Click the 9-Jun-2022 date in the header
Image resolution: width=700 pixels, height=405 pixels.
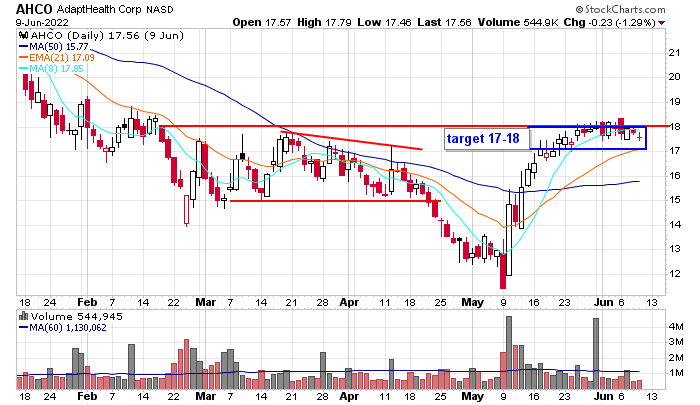click(42, 22)
